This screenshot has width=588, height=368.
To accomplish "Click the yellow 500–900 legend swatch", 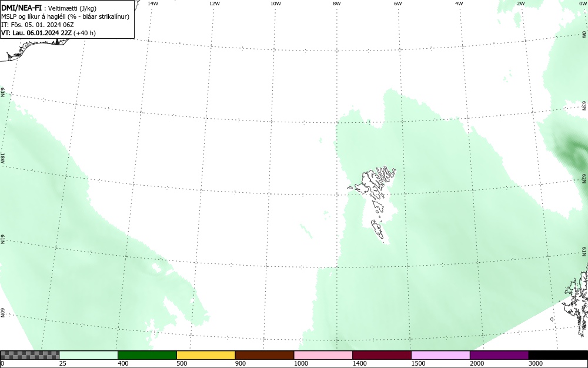I will tap(206, 355).
